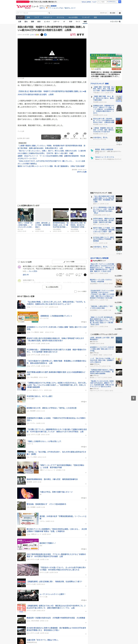
Task: Click the search magnifier beside keyword field
Action: click(49, 13)
